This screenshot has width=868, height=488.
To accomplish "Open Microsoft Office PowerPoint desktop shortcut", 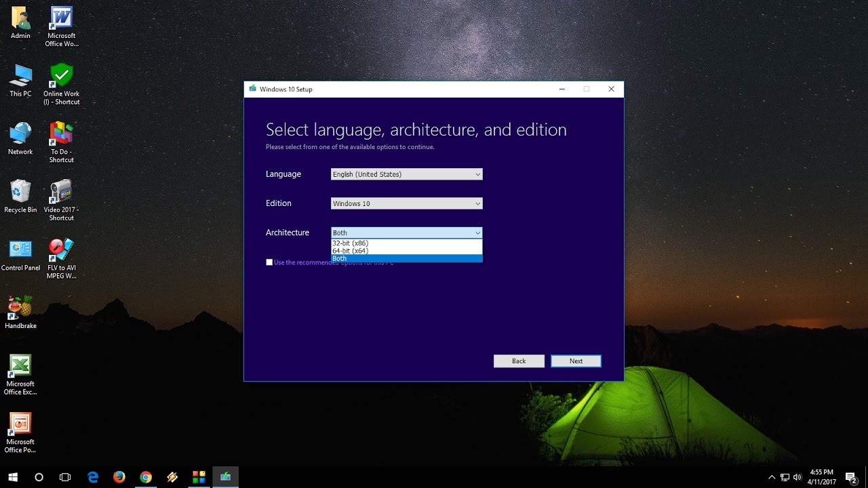I will pyautogui.click(x=20, y=433).
